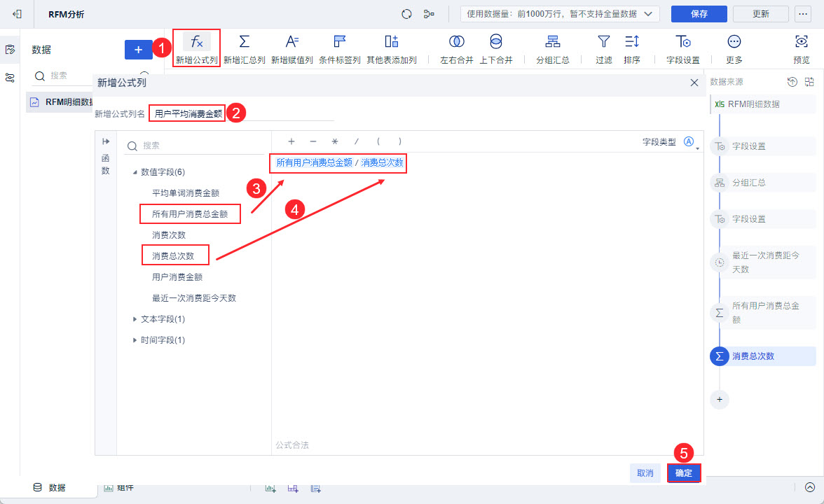The image size is (824, 504).
Task: Open the 过滤 filter tool
Action: [604, 41]
